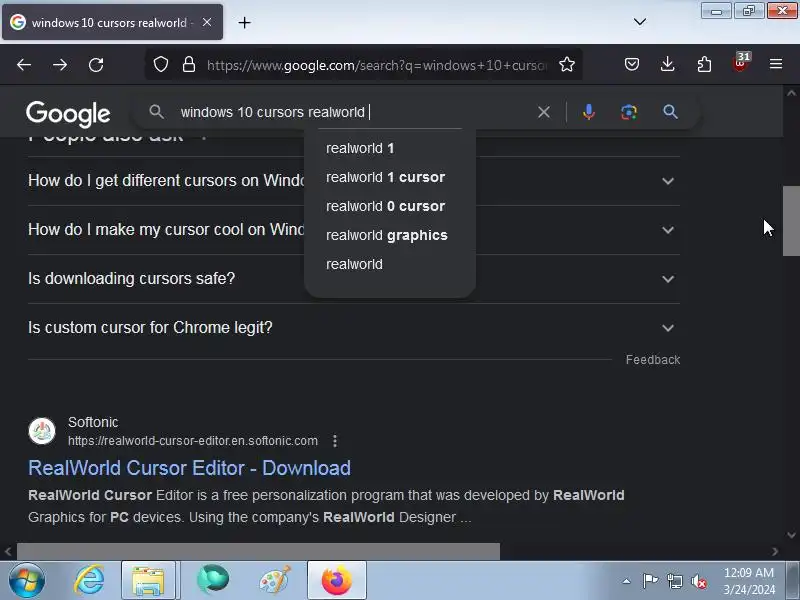Go forward one page

point(60,65)
